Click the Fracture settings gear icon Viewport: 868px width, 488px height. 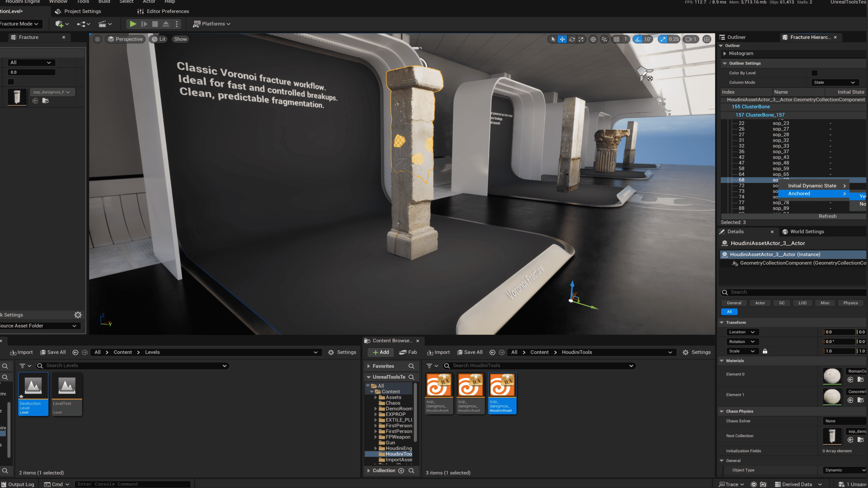point(78,315)
